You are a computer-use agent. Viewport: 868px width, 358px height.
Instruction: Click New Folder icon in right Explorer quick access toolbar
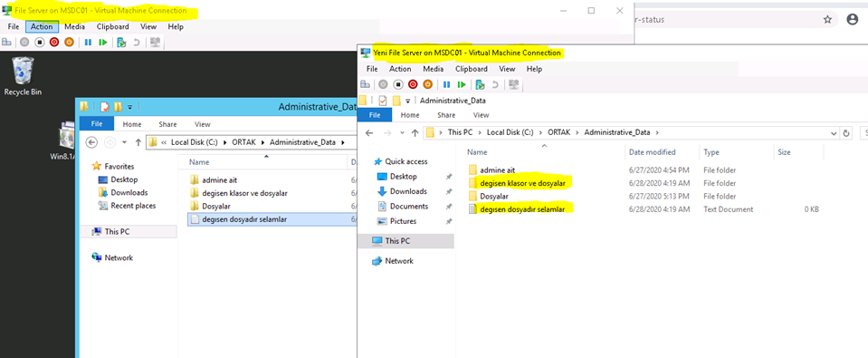396,101
